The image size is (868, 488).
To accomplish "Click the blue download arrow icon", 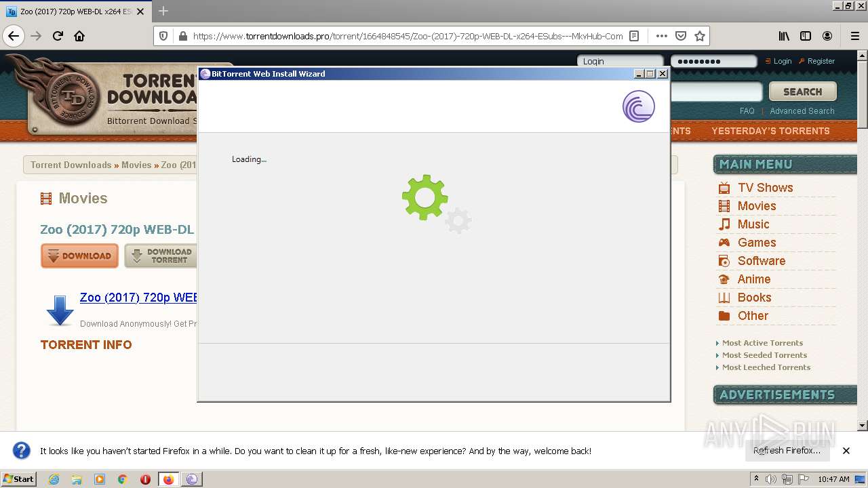I will 60,310.
